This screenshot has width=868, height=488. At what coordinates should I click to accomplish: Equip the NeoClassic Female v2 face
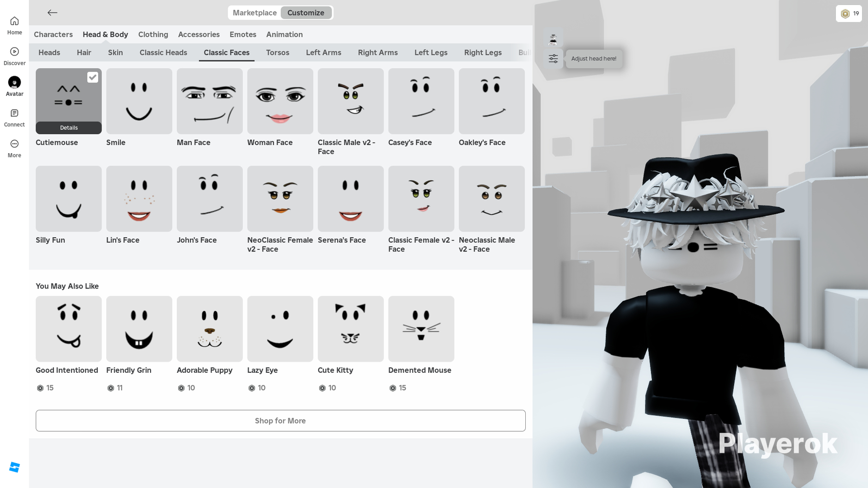(x=280, y=199)
